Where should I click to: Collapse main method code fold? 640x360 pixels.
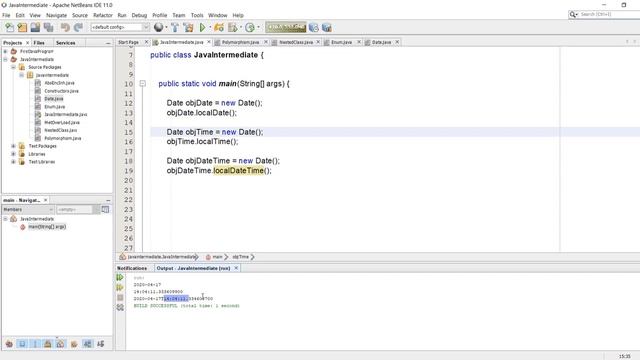click(x=142, y=84)
